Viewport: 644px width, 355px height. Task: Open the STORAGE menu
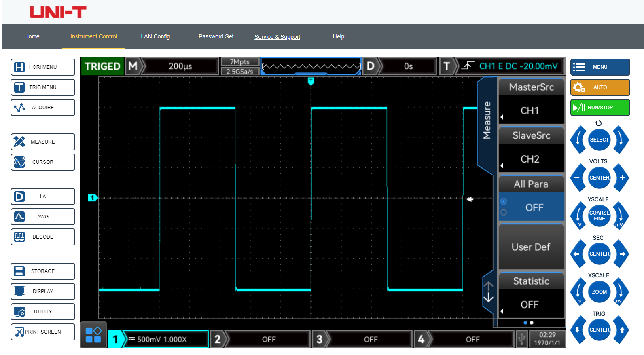43,271
